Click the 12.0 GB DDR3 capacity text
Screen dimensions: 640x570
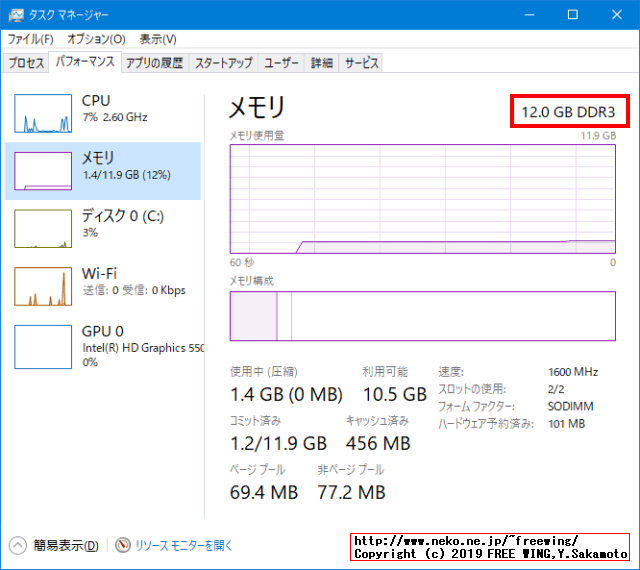point(568,112)
